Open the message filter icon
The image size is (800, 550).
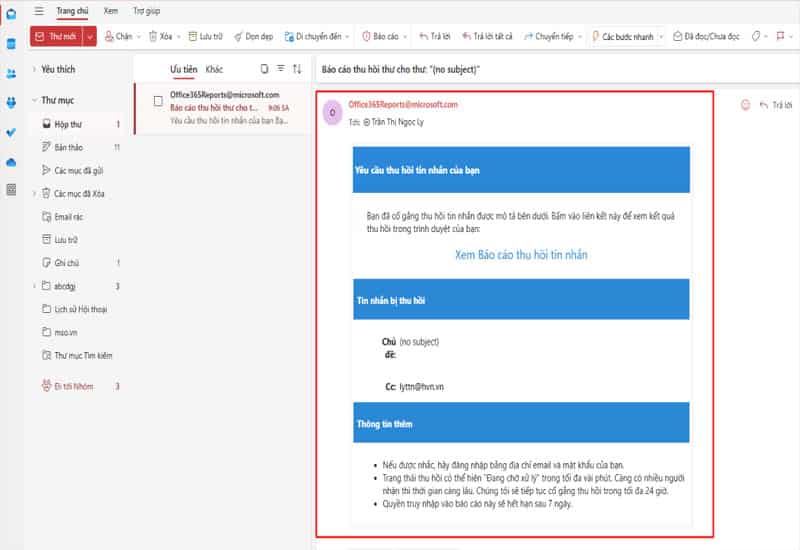pyautogui.click(x=281, y=68)
